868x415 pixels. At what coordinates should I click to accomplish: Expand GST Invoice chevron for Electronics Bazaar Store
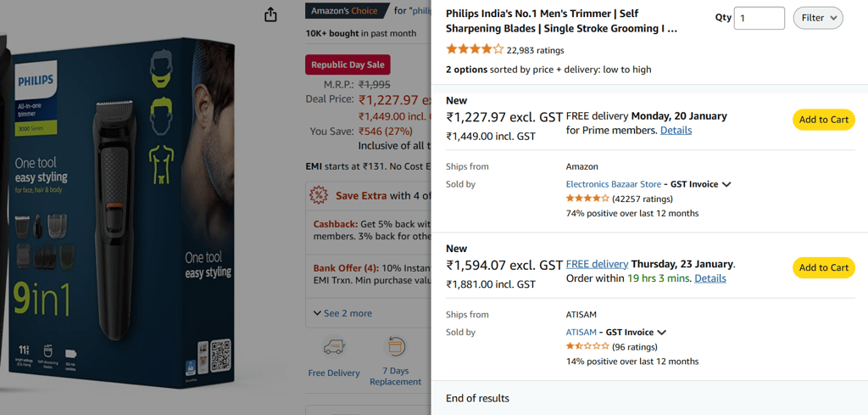726,184
